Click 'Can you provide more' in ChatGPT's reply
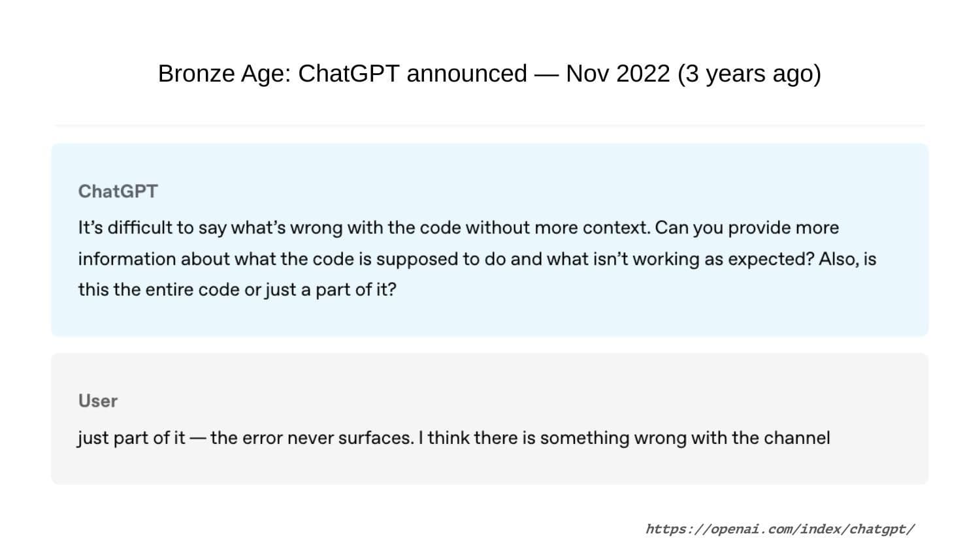The height and width of the screenshot is (551, 980). pos(747,228)
